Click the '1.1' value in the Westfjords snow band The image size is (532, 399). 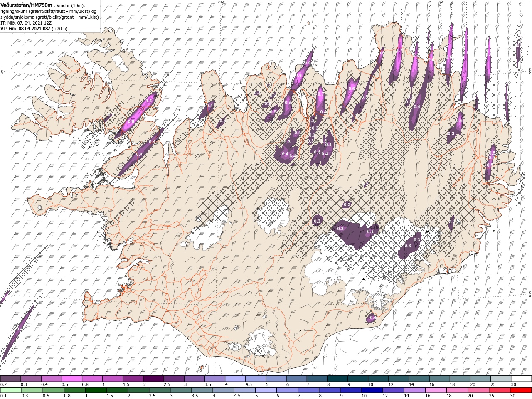click(x=149, y=101)
